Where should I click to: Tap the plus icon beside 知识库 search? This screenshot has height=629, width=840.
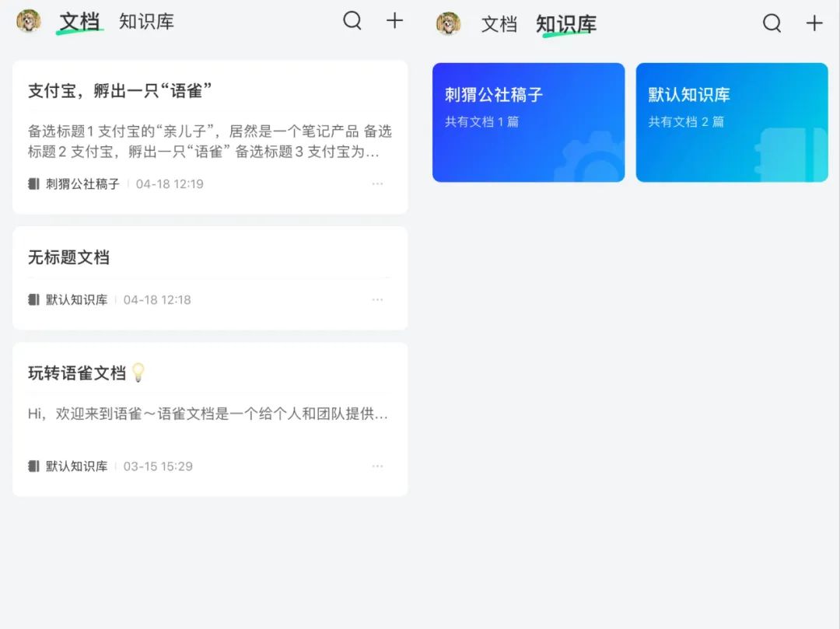pyautogui.click(x=814, y=24)
